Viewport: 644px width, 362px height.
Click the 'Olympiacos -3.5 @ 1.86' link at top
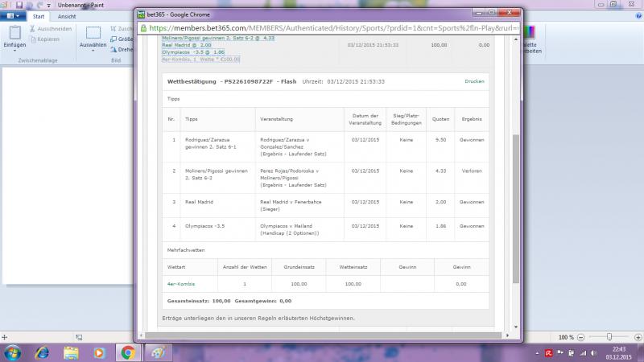193,52
